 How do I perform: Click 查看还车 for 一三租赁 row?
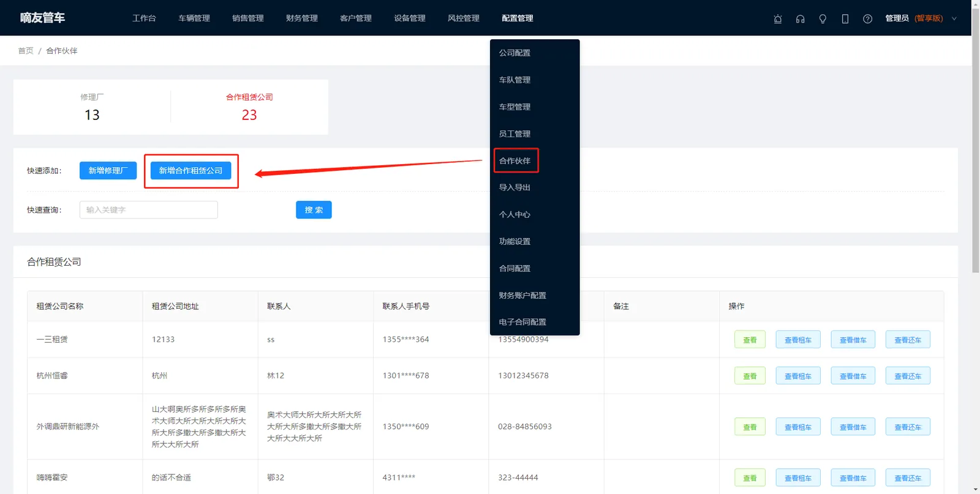(908, 340)
